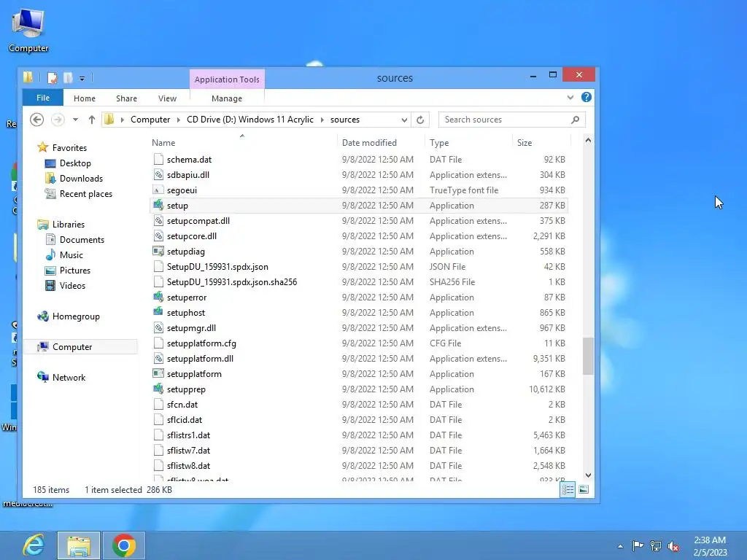Switch to the Share ribbon tab

(126, 98)
